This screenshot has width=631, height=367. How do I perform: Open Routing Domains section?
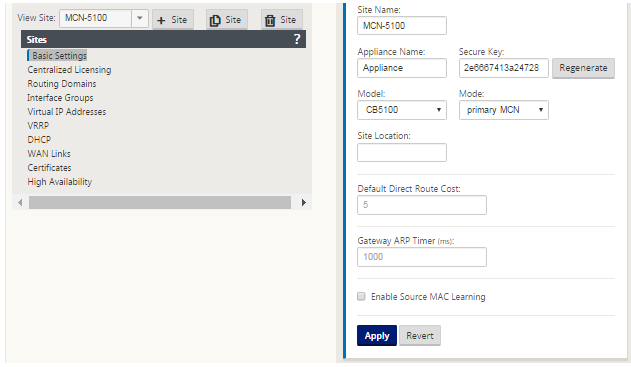click(62, 84)
